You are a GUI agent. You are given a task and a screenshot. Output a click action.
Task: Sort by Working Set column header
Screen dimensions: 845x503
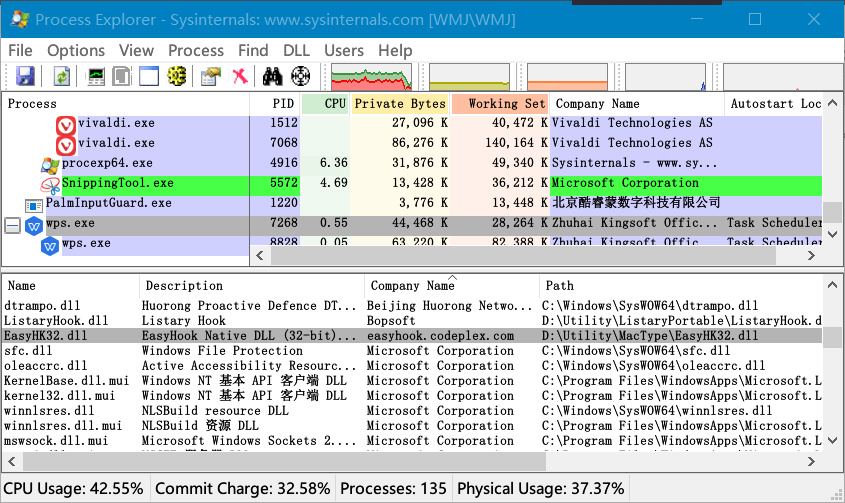(501, 104)
